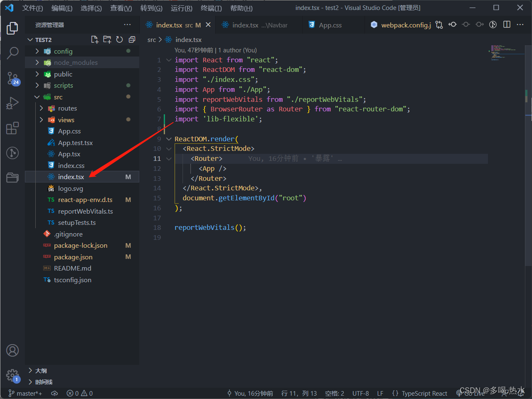The image size is (532, 399).
Task: Expand the public folder
Action: tap(37, 74)
